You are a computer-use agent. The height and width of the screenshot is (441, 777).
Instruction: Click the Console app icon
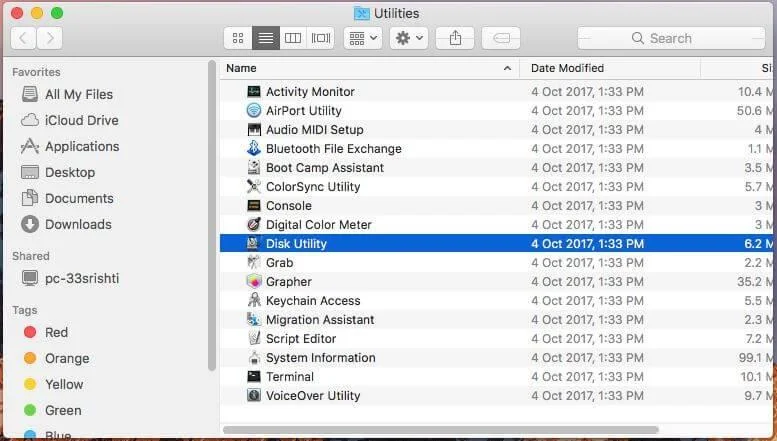click(x=254, y=206)
